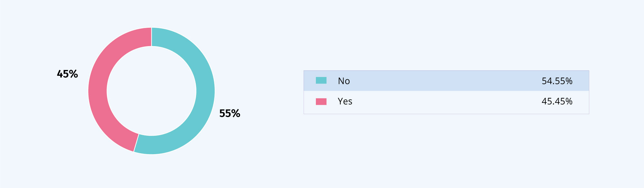Click the 54.55% value in legend
This screenshot has width=644, height=188.
[x=557, y=81]
